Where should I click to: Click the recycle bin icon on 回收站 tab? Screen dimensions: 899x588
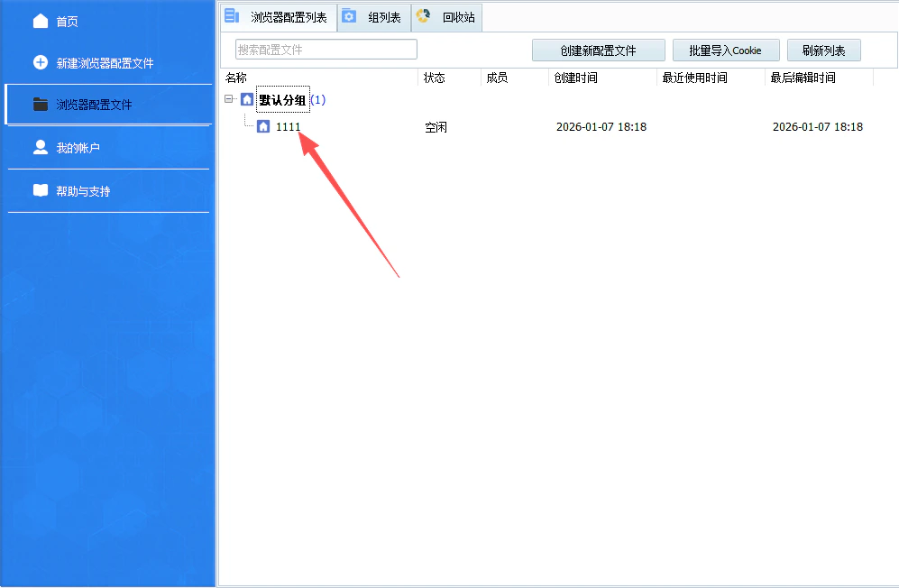(x=421, y=16)
